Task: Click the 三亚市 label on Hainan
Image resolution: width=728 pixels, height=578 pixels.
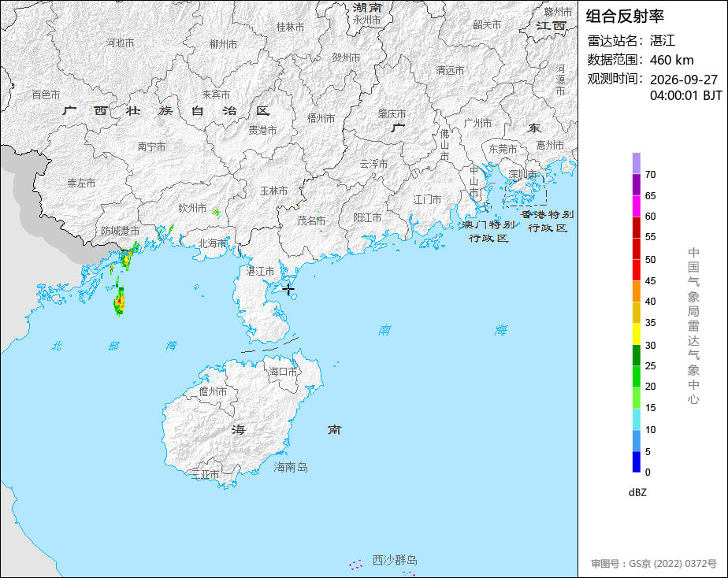Action: click(x=205, y=475)
